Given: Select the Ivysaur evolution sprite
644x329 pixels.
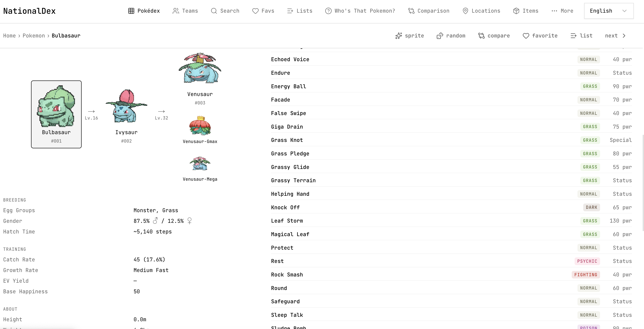Looking at the screenshot, I should click(x=126, y=106).
